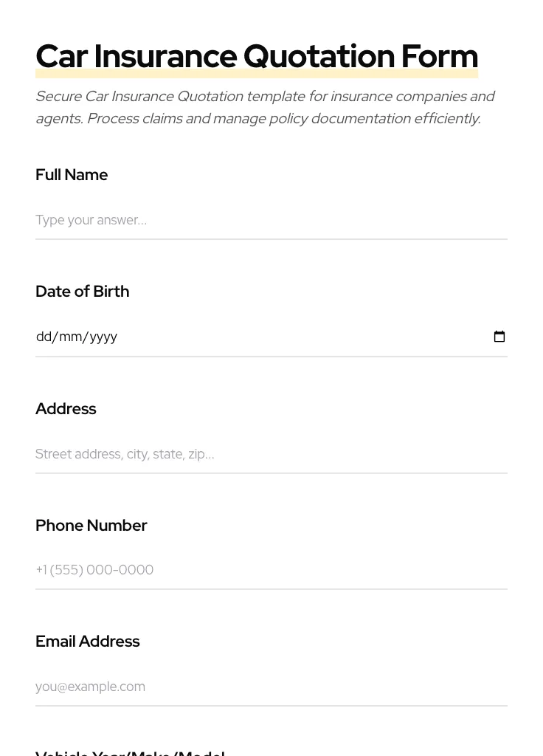
Task: Click the Phone Number label
Action: pyautogui.click(x=91, y=526)
